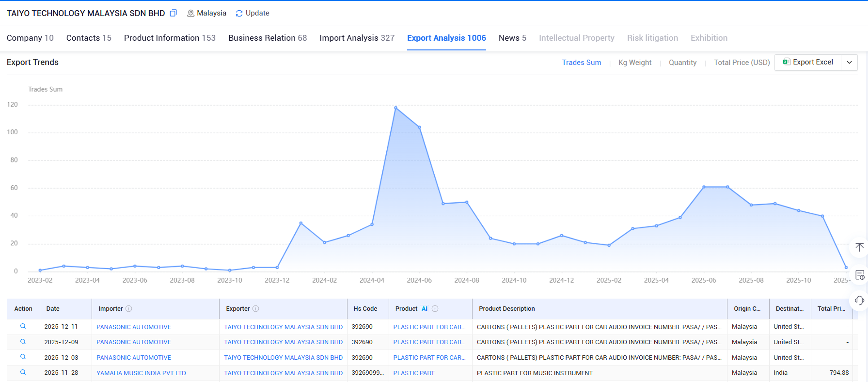Open the News tab
868x382 pixels.
click(x=512, y=38)
